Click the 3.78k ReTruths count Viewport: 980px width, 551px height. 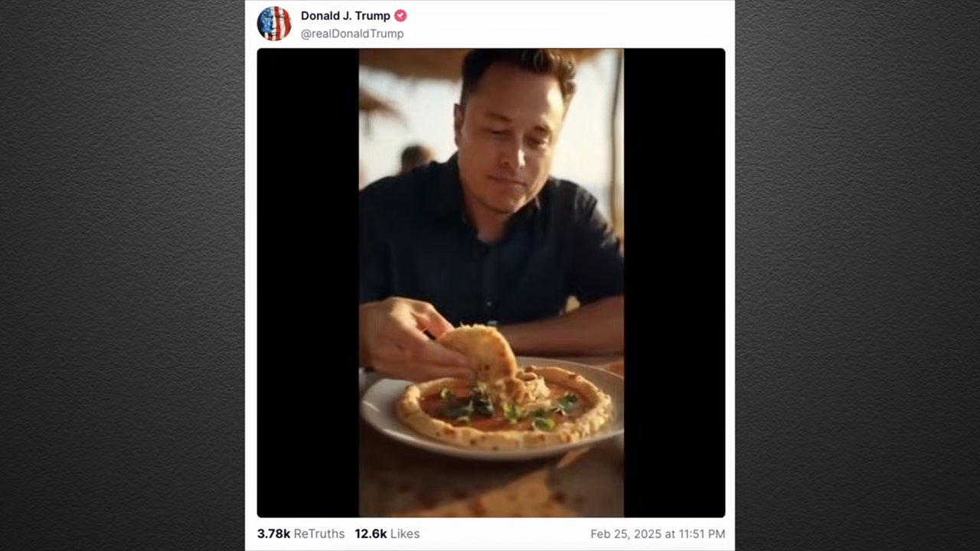coord(273,533)
